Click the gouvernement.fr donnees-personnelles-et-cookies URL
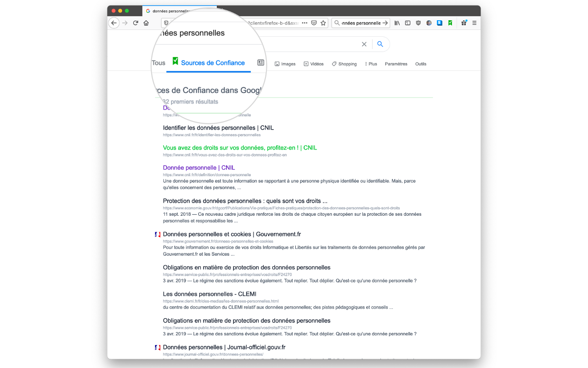 [218, 241]
